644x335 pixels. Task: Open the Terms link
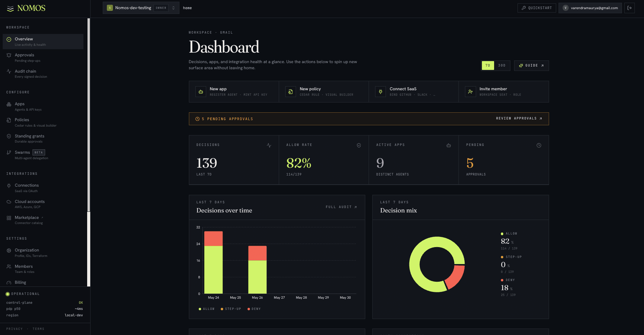pos(38,329)
